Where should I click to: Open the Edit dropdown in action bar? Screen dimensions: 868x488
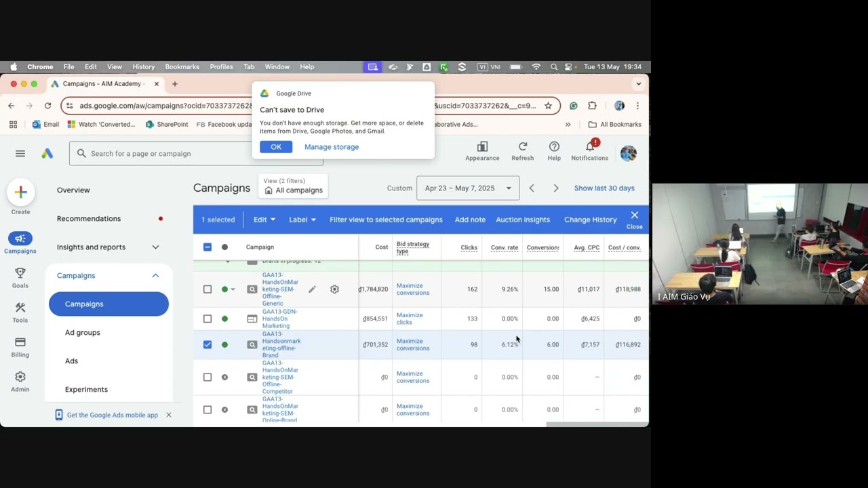coord(264,220)
